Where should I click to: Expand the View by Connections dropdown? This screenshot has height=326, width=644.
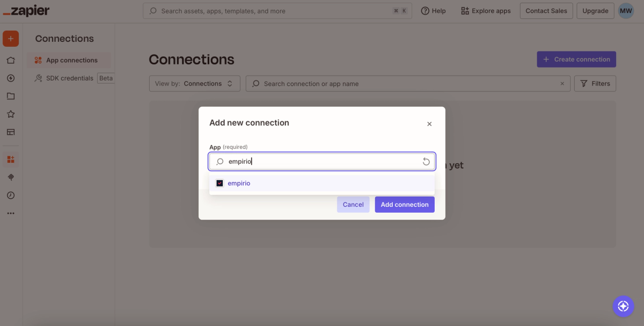coord(195,84)
